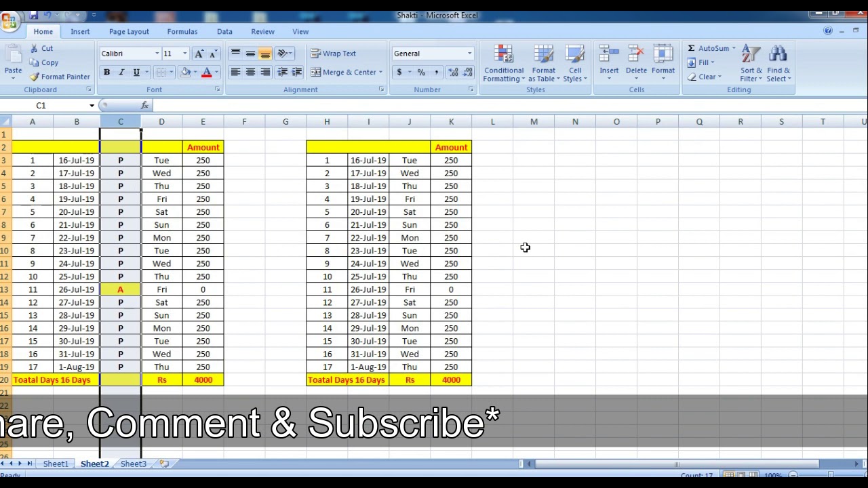Open the Fill dropdown
The height and width of the screenshot is (488, 868).
(701, 62)
